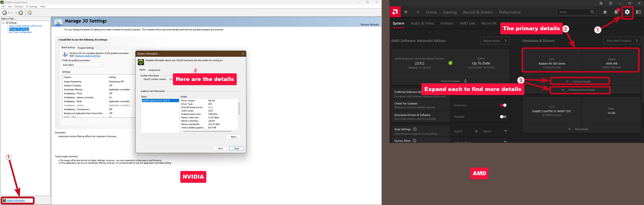Open AMD favorites star icon
Image resolution: width=644 pixels, height=205 pixels.
[x=605, y=12]
